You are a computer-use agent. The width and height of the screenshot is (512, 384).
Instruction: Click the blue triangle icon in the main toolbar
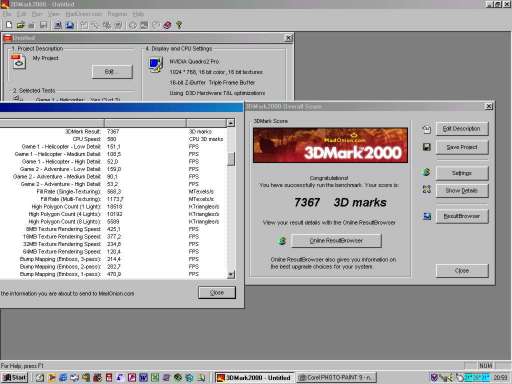coord(70,25)
